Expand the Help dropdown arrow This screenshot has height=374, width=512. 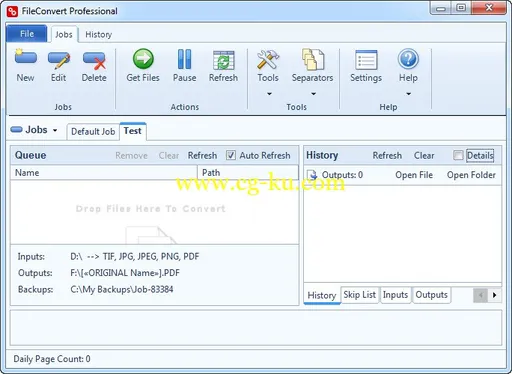tap(409, 94)
